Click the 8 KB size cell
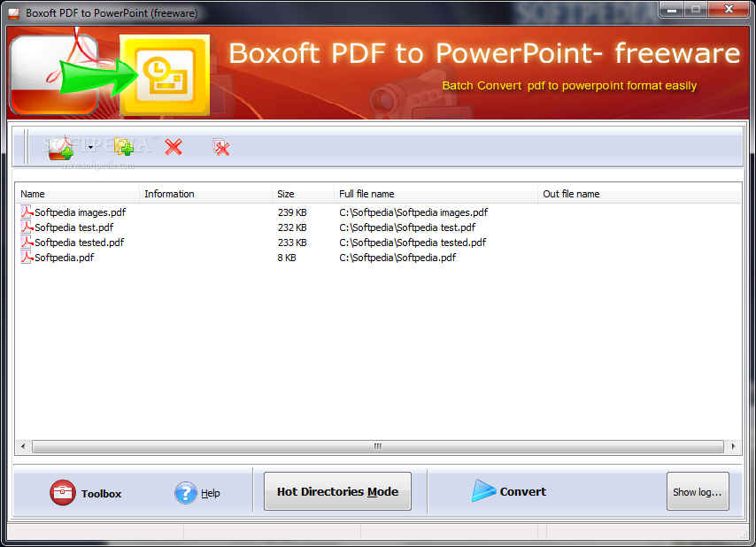 (x=287, y=258)
